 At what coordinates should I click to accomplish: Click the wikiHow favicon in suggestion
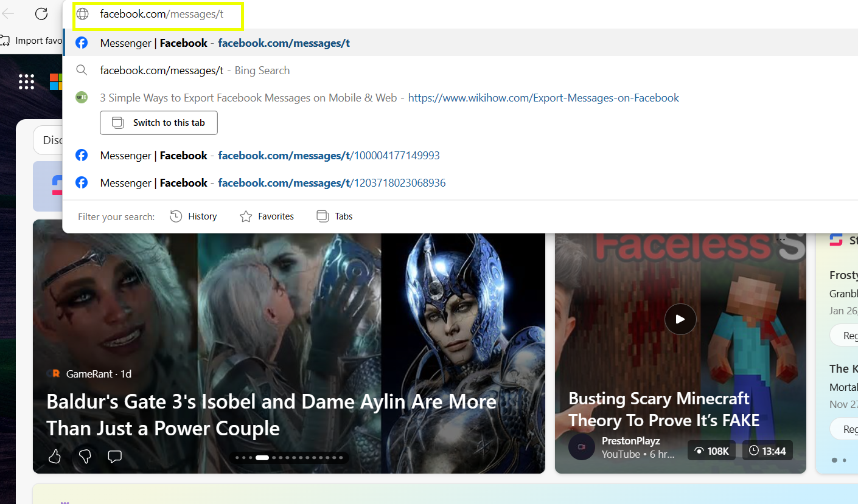coord(82,97)
